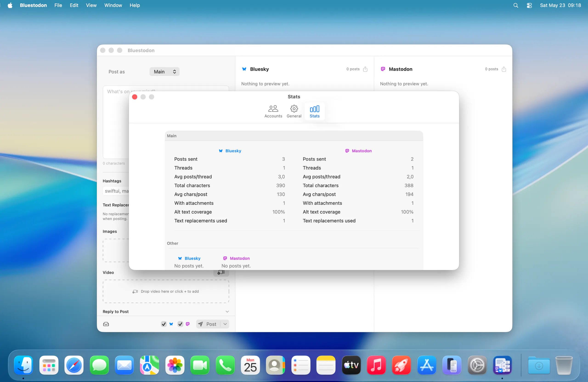This screenshot has height=382, width=588.
Task: Click the Mastodon share icon in preview
Action: pyautogui.click(x=504, y=69)
